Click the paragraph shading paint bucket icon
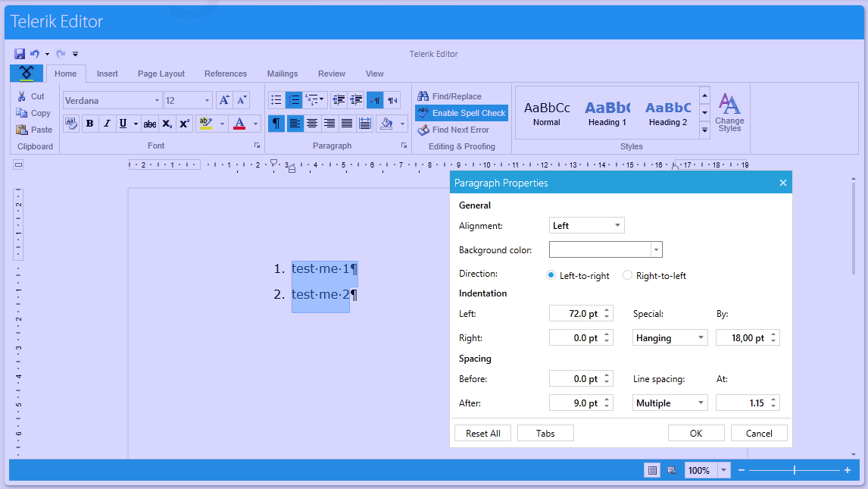 pyautogui.click(x=387, y=124)
